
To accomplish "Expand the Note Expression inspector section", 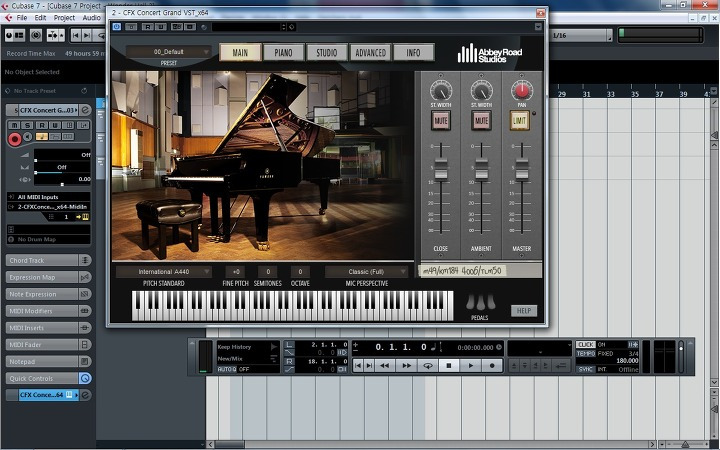I will point(42,294).
